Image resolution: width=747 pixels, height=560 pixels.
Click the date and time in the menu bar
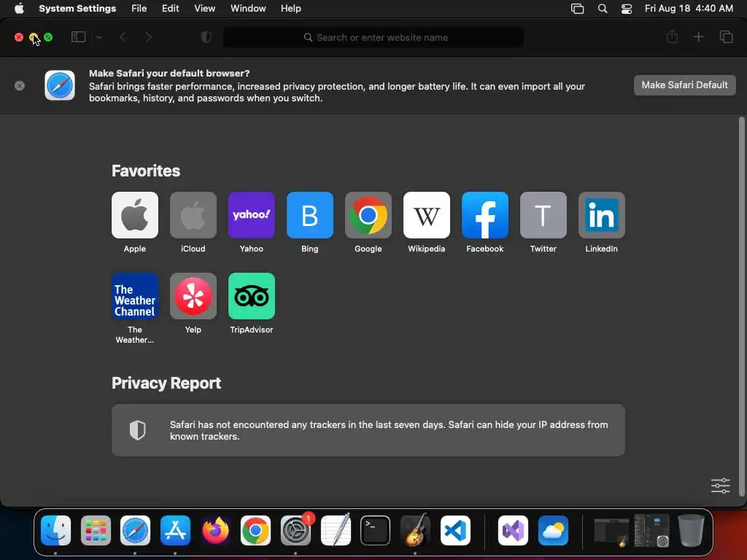pos(689,9)
